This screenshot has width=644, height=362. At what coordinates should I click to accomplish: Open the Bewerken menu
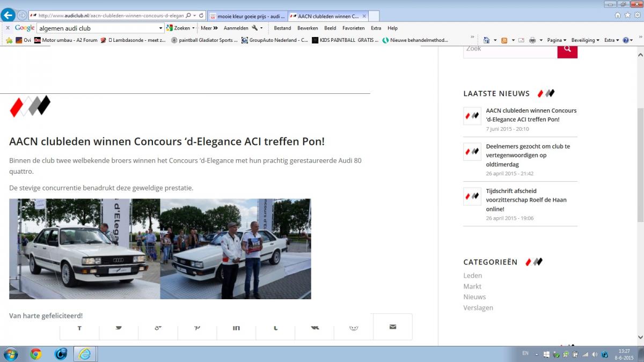point(308,28)
